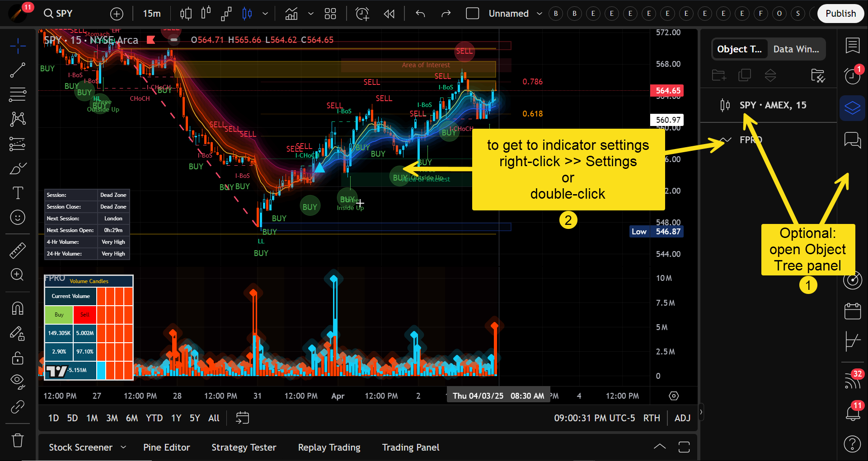Set chart range to YTD
Viewport: 868px width, 461px height.
(x=154, y=418)
